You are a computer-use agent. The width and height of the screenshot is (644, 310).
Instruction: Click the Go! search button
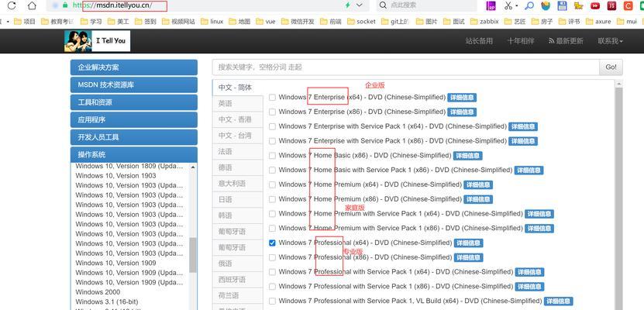[611, 67]
